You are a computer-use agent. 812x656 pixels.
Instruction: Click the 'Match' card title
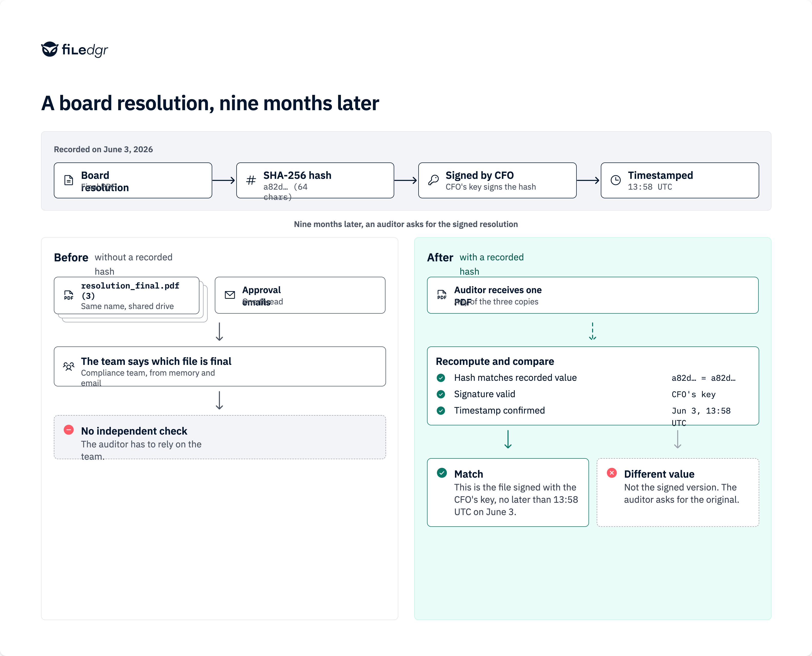[x=469, y=474]
